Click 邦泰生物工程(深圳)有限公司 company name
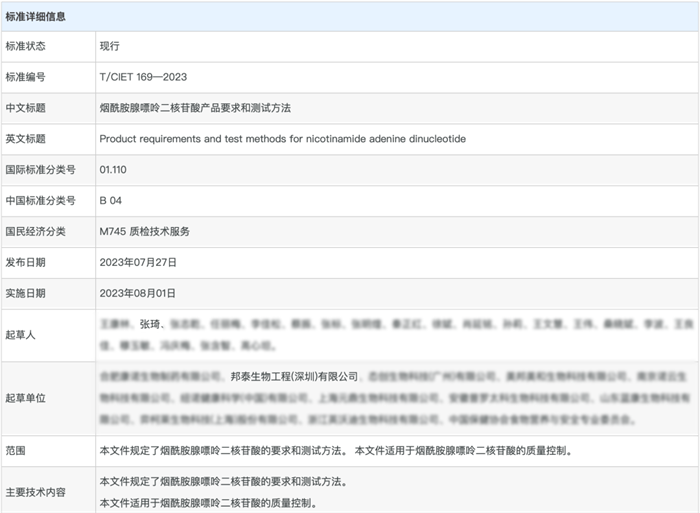The height and width of the screenshot is (513, 700). (295, 377)
